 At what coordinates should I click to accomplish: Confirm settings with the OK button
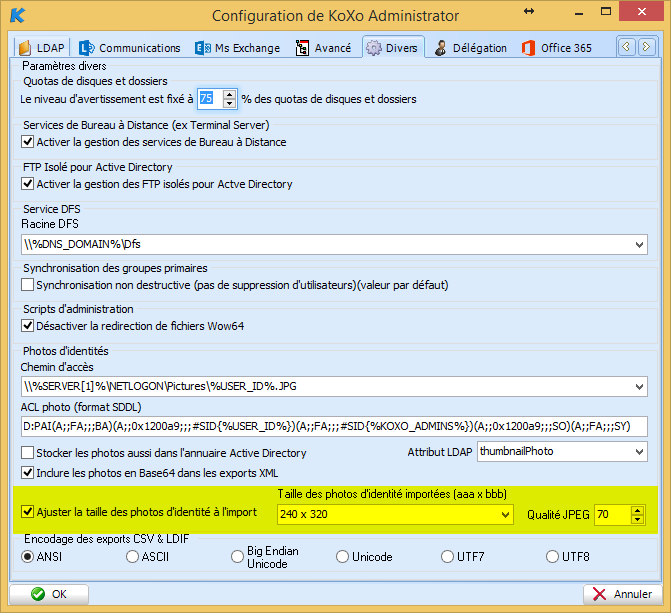pos(49,594)
